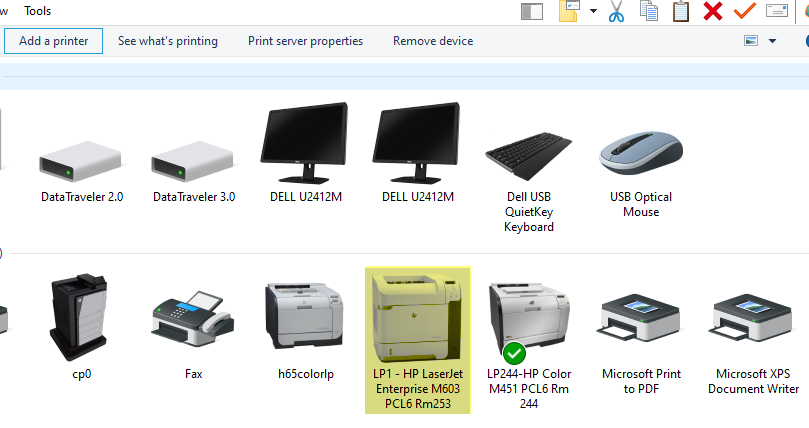Click the red X Delete icon
Image resolution: width=809 pixels, height=428 pixels.
point(713,11)
